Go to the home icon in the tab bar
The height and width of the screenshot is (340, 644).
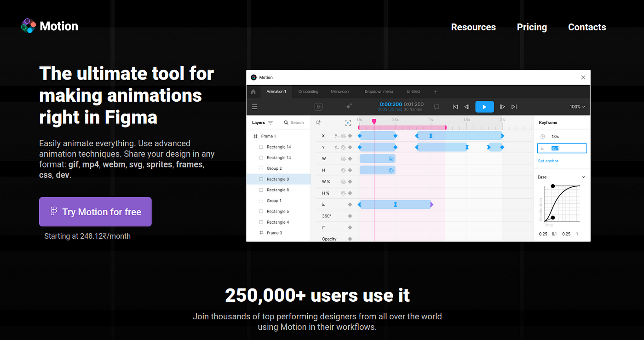[x=253, y=92]
